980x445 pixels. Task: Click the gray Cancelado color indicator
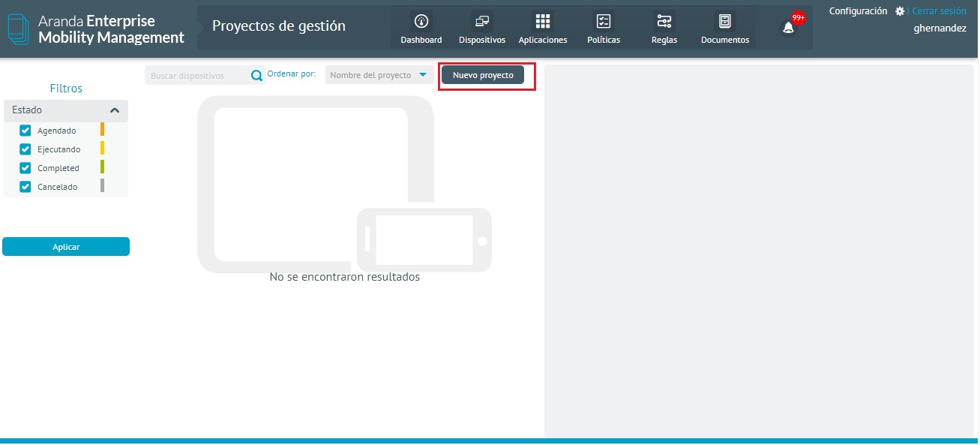coord(102,186)
